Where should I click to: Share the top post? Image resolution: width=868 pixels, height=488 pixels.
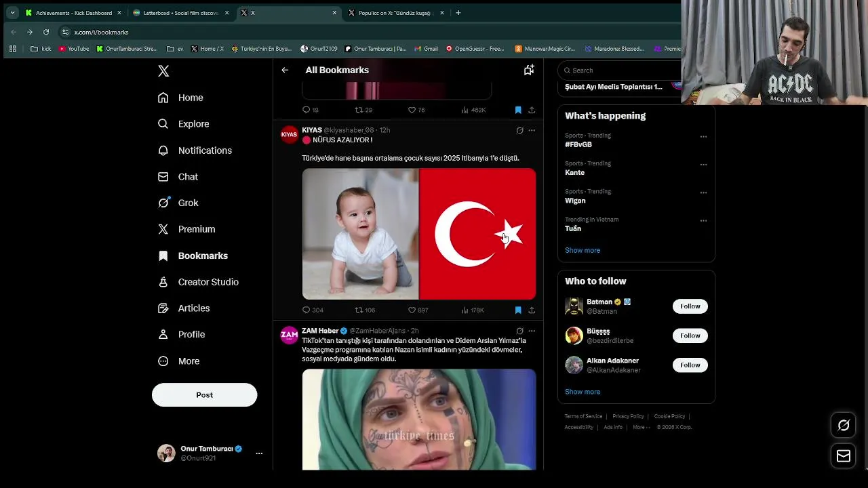point(532,110)
